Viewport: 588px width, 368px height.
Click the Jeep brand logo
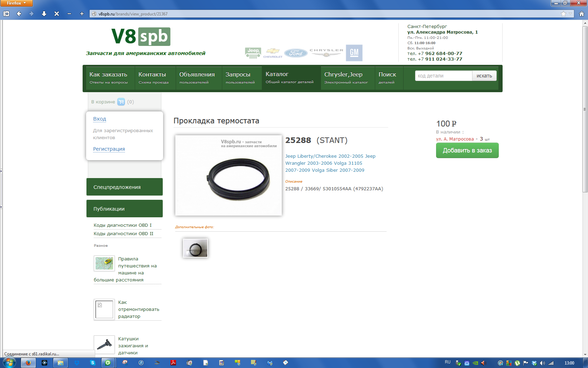tap(253, 53)
